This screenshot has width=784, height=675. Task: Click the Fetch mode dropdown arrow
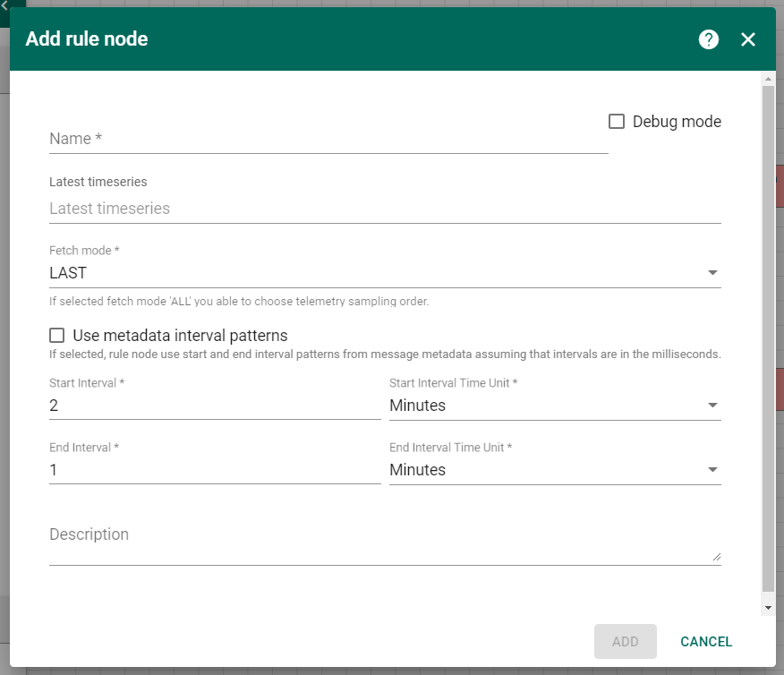click(x=713, y=272)
